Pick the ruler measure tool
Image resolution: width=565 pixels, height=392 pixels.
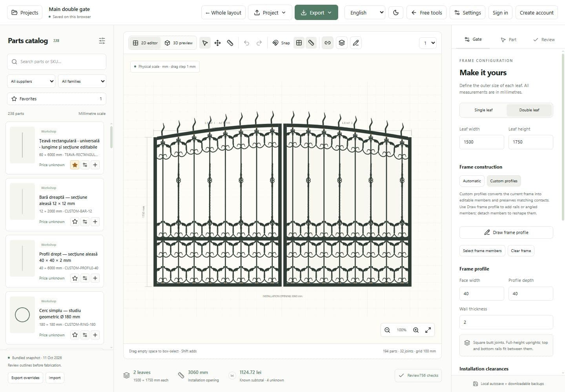point(230,43)
